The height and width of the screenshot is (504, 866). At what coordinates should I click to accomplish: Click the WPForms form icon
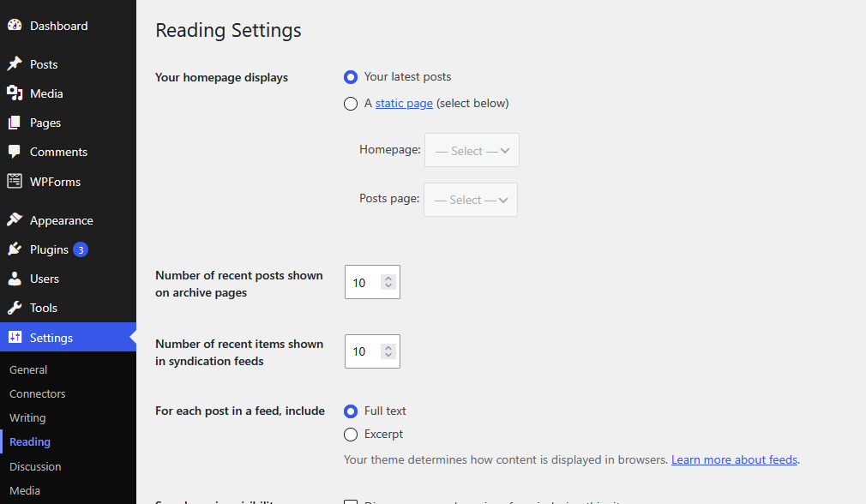click(x=15, y=181)
